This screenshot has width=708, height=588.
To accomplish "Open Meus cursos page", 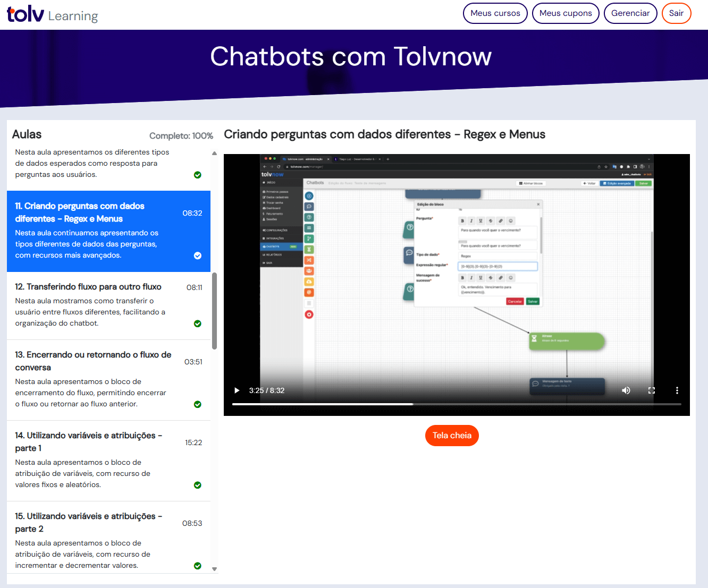I will click(495, 13).
